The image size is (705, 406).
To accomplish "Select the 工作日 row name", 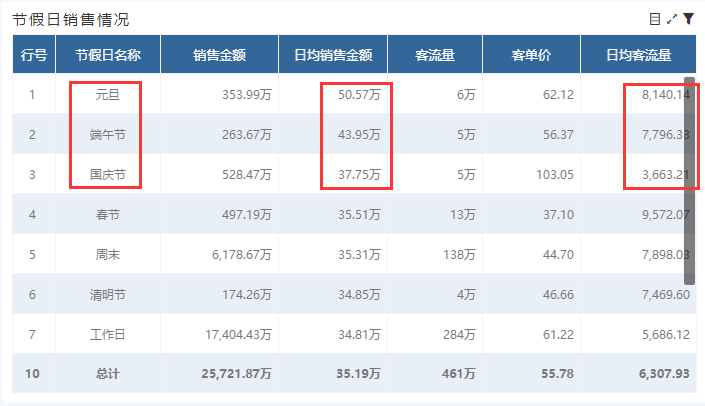I will (107, 333).
